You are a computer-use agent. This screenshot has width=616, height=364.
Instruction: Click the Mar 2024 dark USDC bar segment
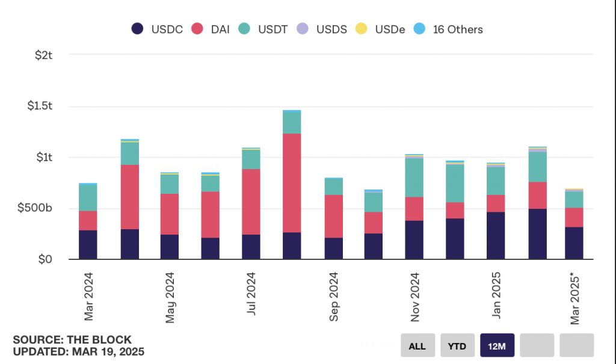pos(88,244)
